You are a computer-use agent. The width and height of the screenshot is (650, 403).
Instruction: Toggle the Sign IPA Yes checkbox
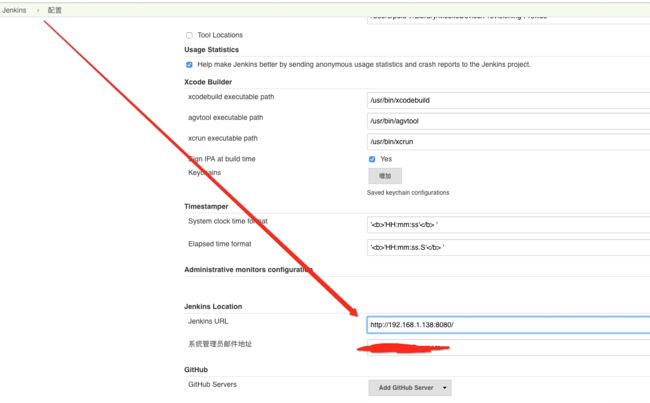(x=372, y=159)
